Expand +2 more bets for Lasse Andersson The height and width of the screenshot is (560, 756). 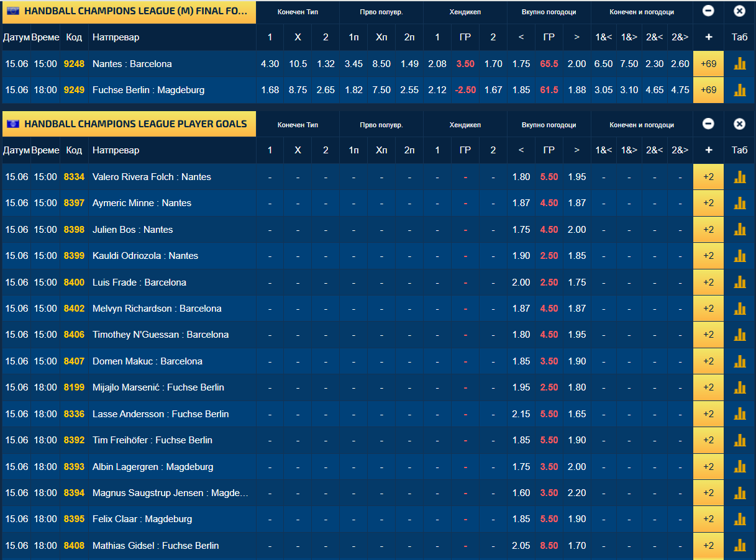(x=708, y=414)
